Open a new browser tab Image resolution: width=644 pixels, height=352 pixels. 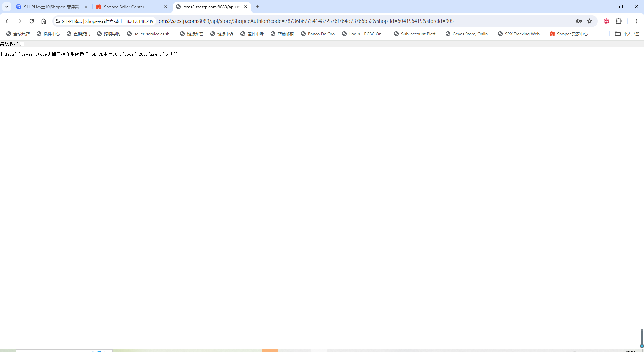tap(258, 7)
